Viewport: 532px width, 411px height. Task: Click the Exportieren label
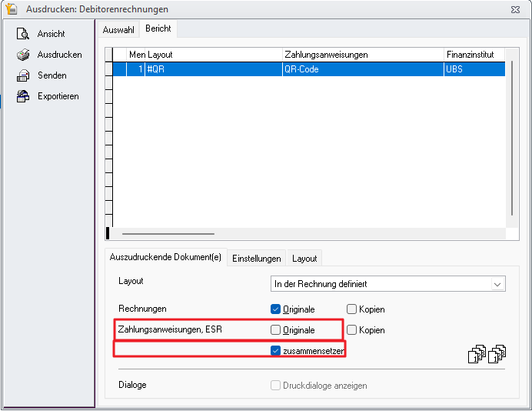tap(58, 96)
